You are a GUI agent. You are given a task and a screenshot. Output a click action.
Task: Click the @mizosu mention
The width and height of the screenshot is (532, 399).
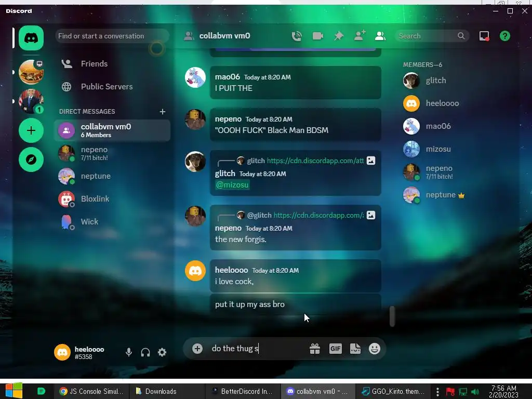[x=232, y=185]
